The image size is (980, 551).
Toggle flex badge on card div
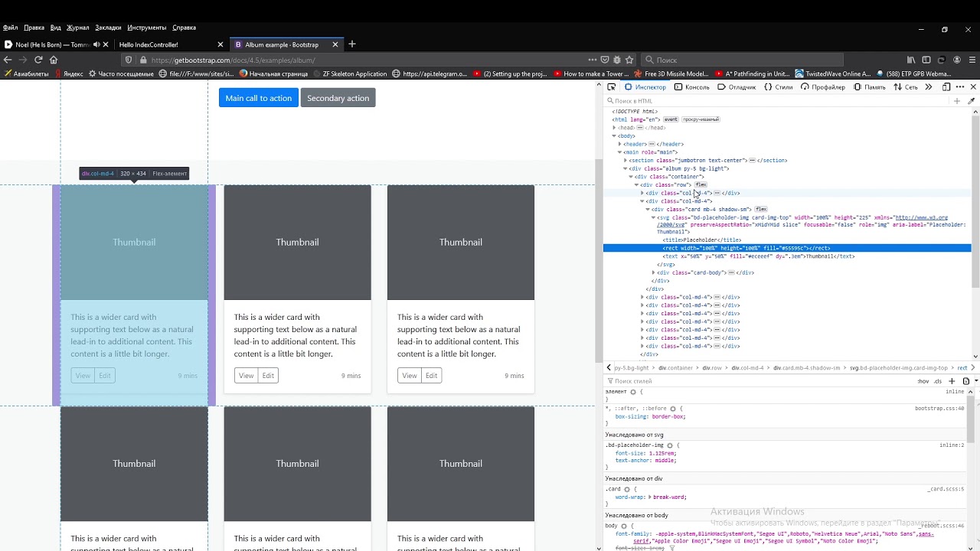761,209
